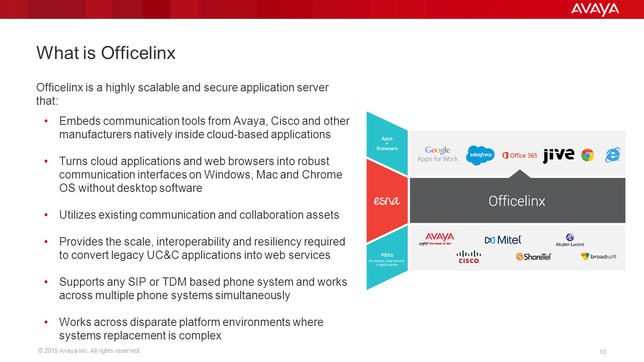Click the grey Officelinx block in the diagram

[517, 201]
